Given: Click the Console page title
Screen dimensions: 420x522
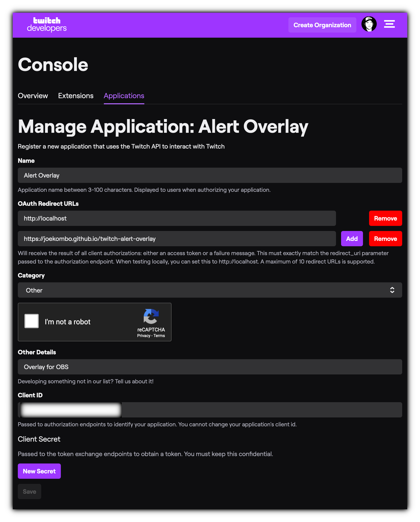Looking at the screenshot, I should point(53,65).
